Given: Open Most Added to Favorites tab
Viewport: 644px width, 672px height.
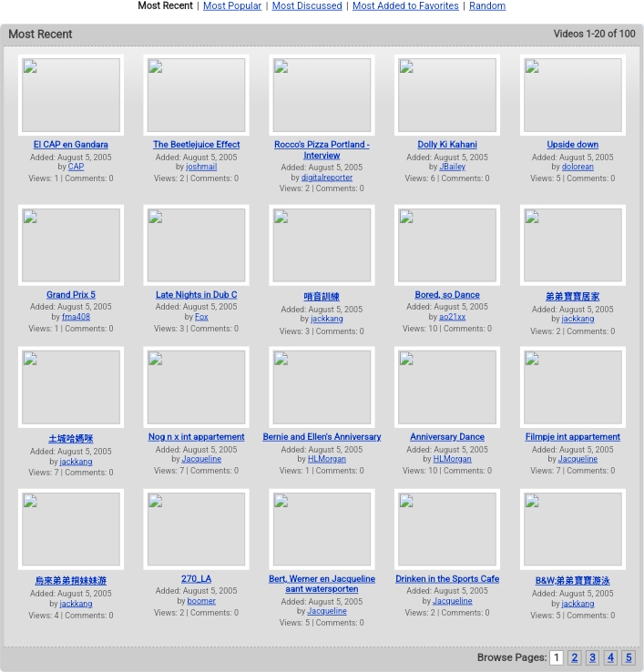Looking at the screenshot, I should [405, 6].
